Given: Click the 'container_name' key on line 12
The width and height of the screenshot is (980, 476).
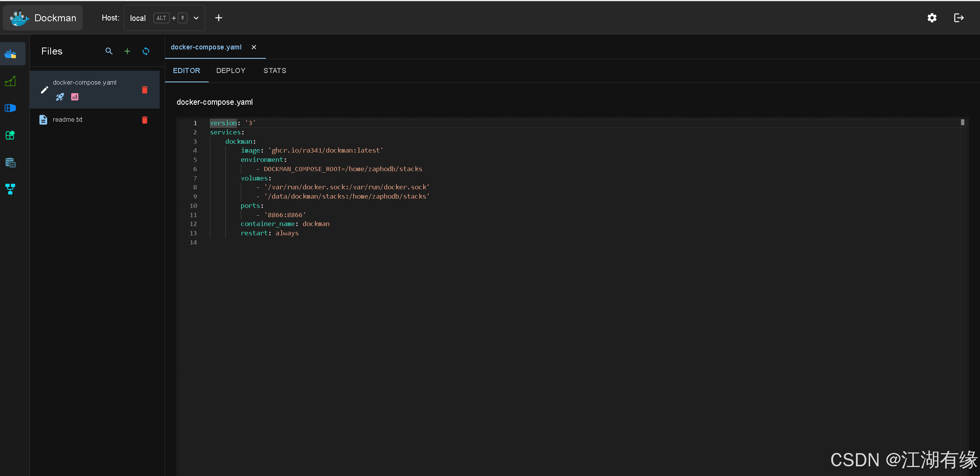Looking at the screenshot, I should click(268, 224).
